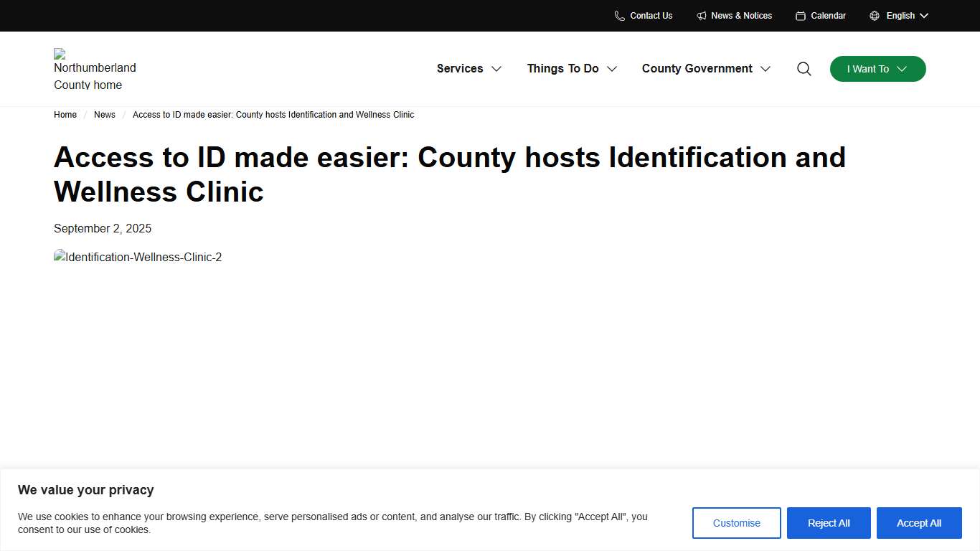
Task: Click the globe icon next to English
Action: [x=874, y=16]
